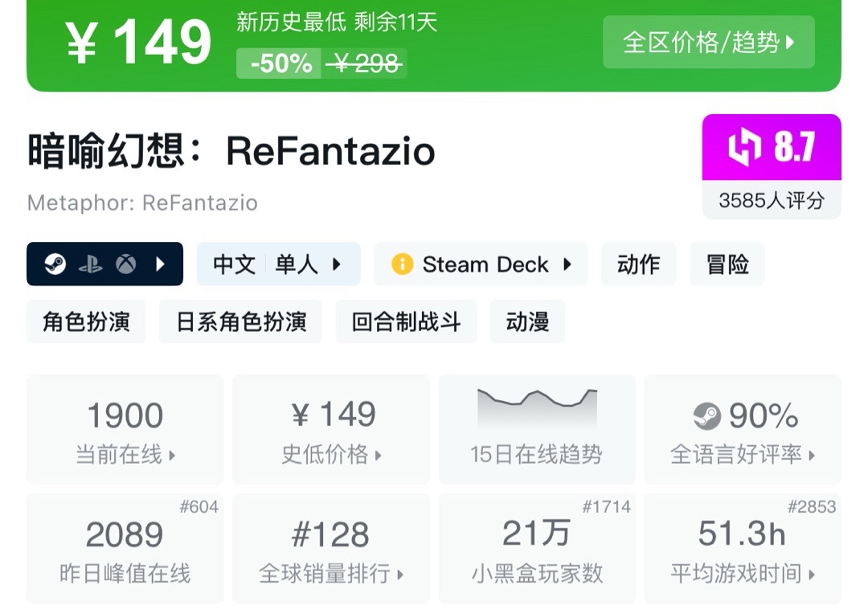Open 全区价格/趋势 price trends
This screenshot has height=610, width=868.
(x=708, y=43)
